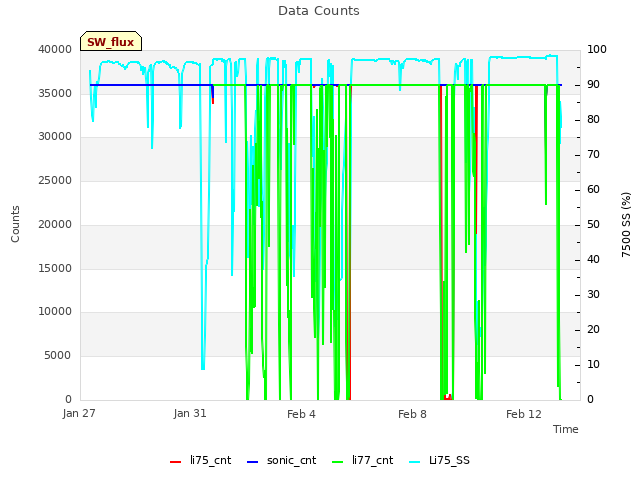This screenshot has width=640, height=480.
Task: Select the li77_cnt legend entry
Action: point(362,461)
